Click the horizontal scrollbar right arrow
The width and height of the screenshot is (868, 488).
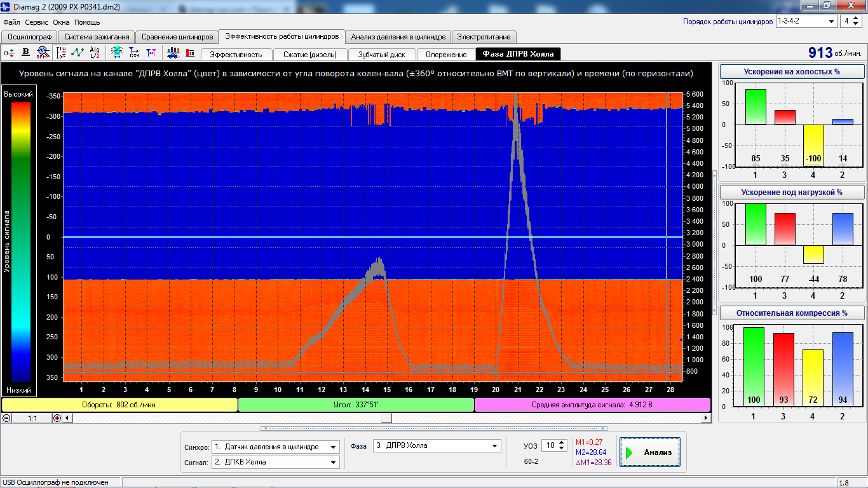pos(706,418)
